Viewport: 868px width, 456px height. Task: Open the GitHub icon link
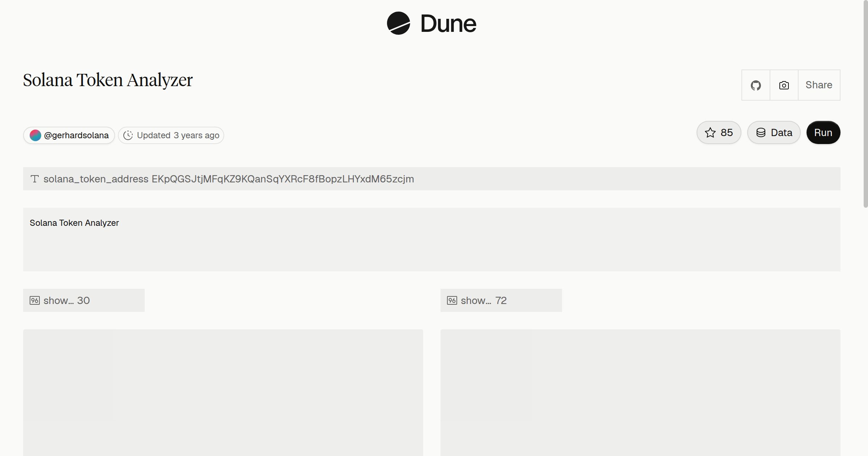(756, 85)
